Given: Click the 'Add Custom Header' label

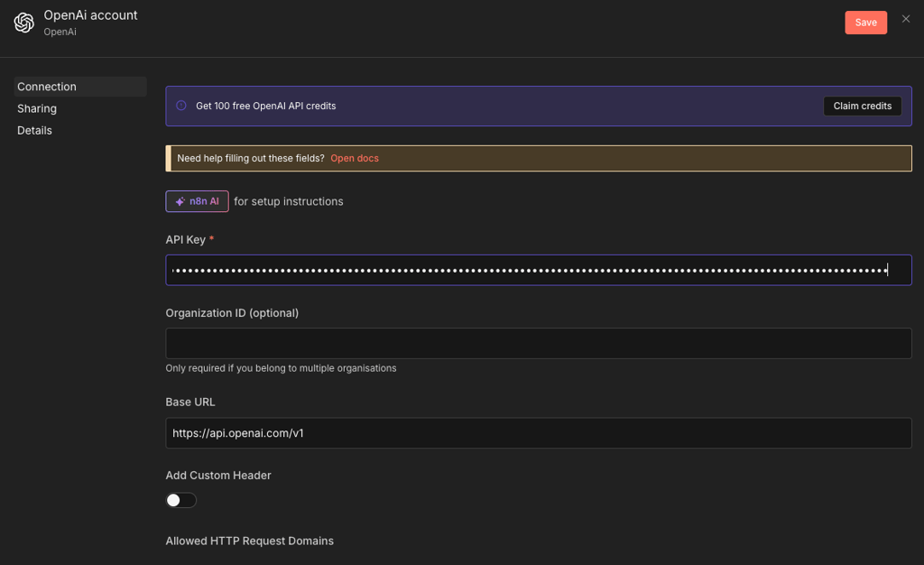Looking at the screenshot, I should pyautogui.click(x=218, y=476).
